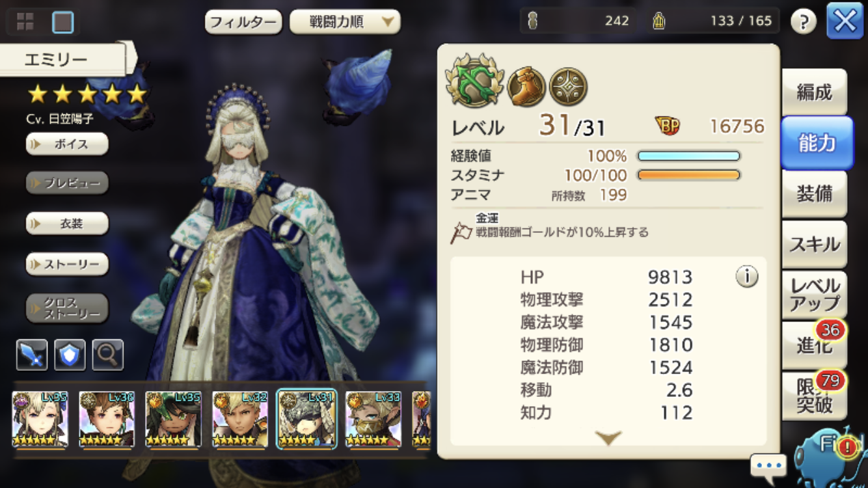
Task: Select the blue sword icon
Action: tap(32, 355)
